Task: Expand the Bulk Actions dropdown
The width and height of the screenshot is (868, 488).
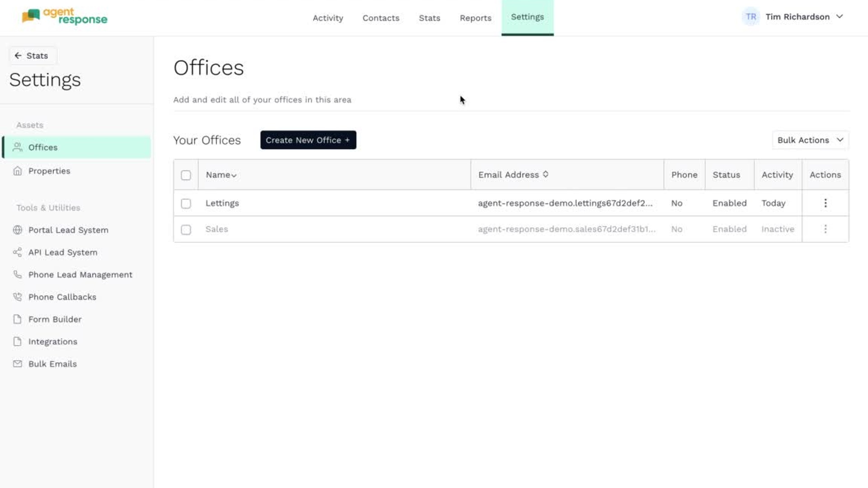Action: [x=810, y=140]
